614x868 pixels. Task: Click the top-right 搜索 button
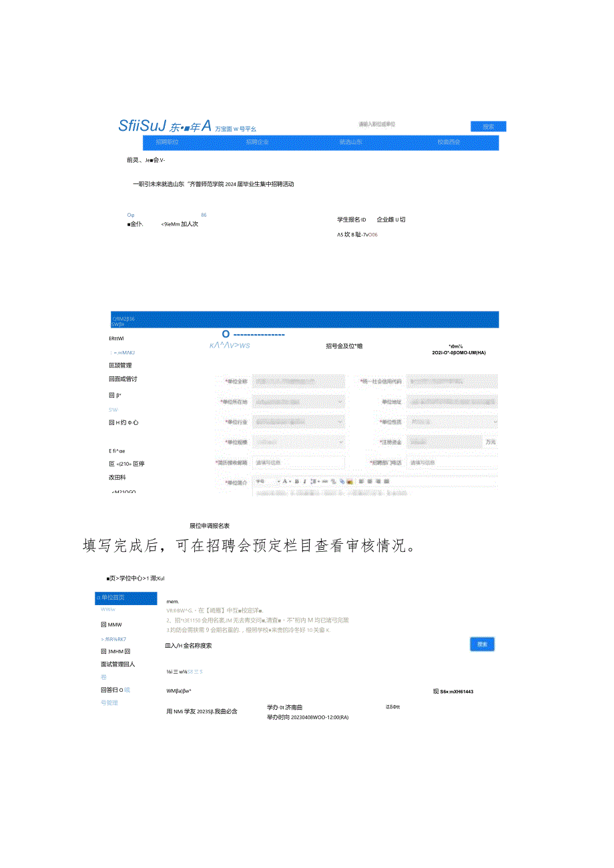pos(488,126)
